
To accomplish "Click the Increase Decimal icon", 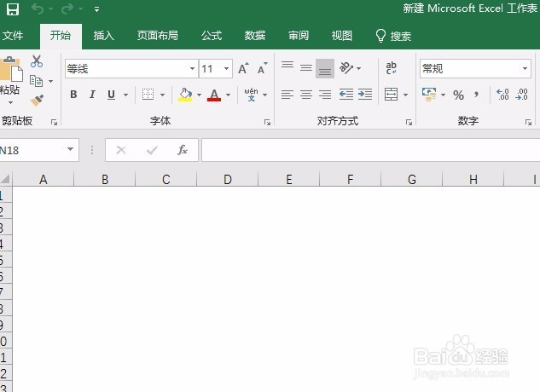I will coord(502,95).
